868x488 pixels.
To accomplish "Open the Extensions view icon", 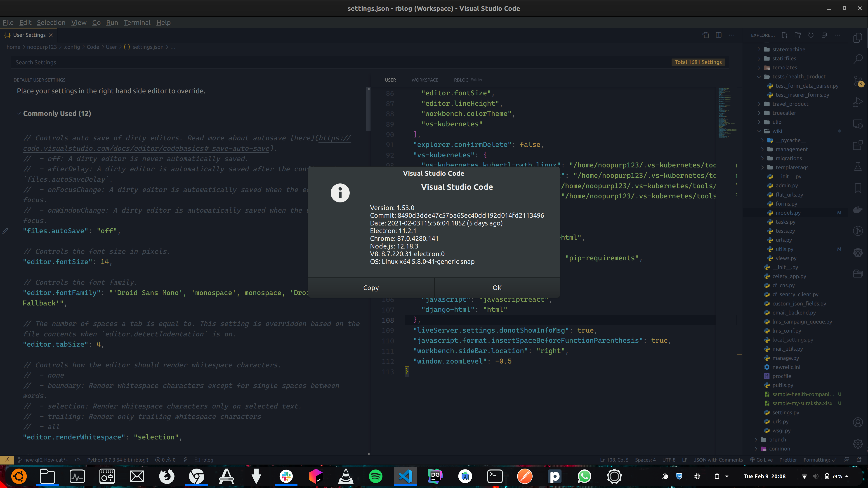I will [858, 145].
